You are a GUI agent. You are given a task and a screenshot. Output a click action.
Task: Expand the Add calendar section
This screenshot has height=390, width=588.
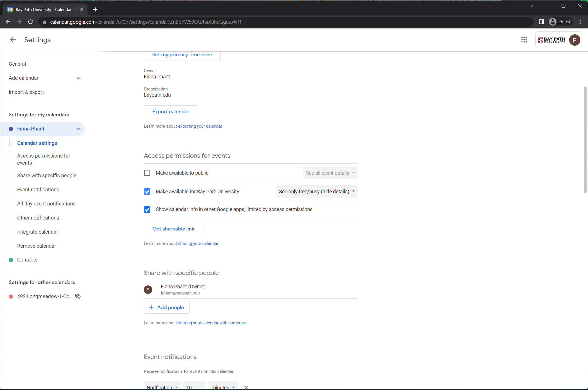tap(78, 78)
